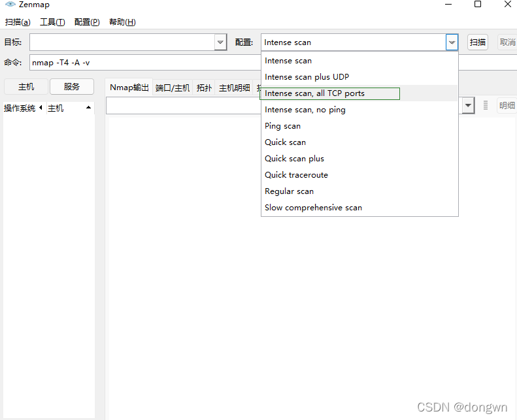Click the 取消 cancel button
Viewport: 517px width, 420px height.
click(507, 42)
